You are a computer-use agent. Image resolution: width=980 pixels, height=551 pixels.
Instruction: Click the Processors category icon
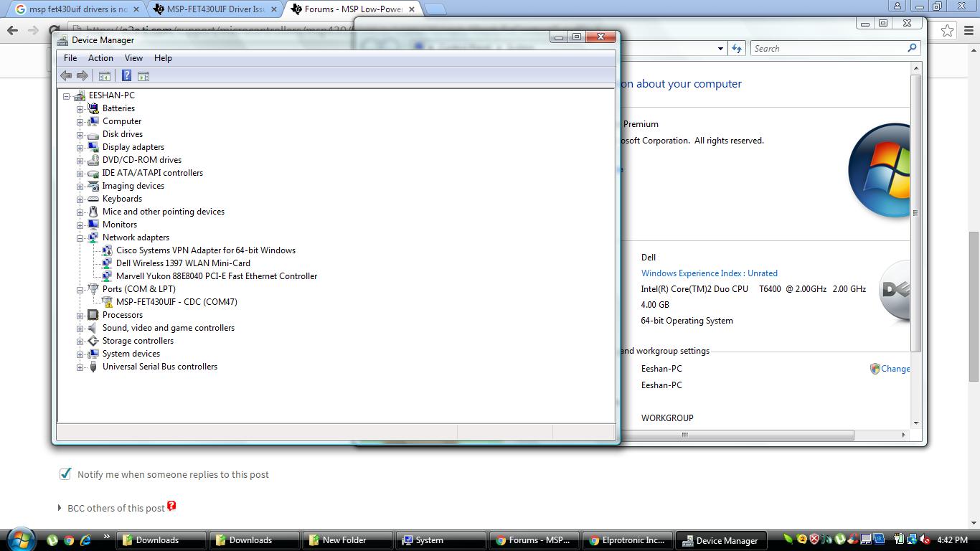coord(93,315)
